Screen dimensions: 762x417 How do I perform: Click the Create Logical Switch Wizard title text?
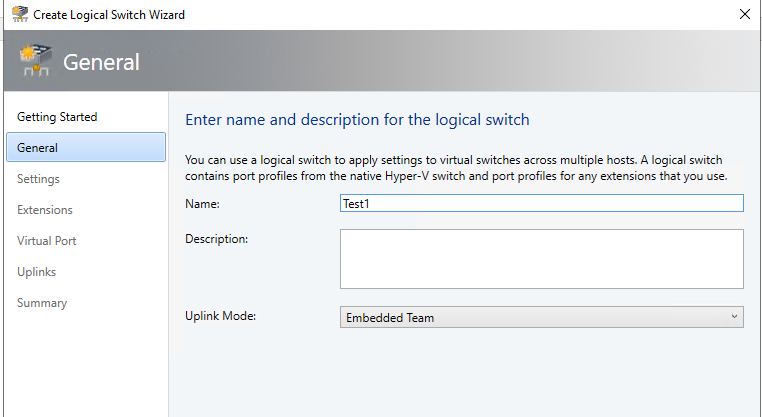click(x=109, y=15)
